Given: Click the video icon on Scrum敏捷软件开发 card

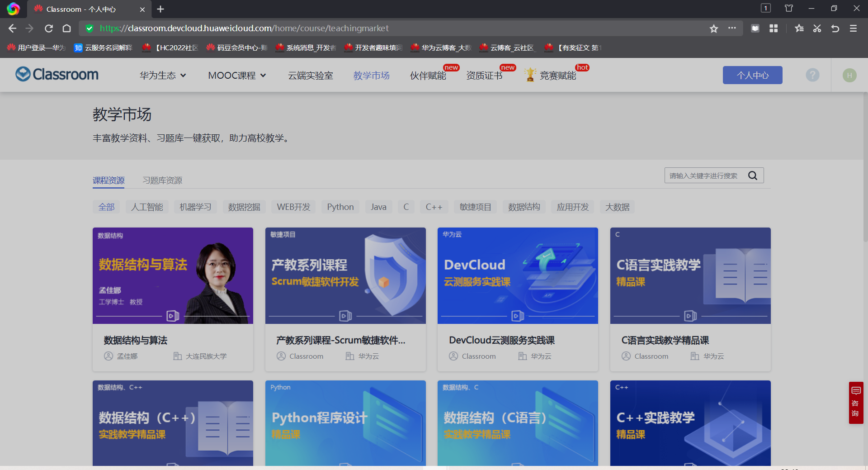Looking at the screenshot, I should (345, 316).
